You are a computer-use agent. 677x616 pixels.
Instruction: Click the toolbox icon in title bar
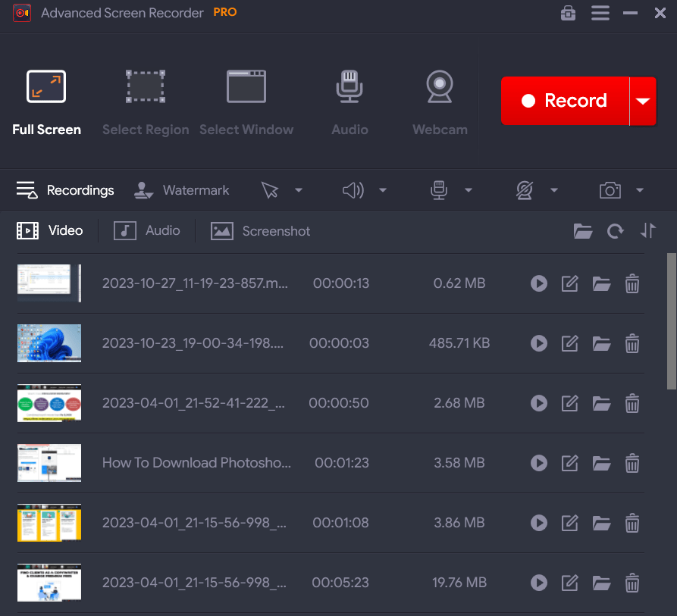click(568, 14)
